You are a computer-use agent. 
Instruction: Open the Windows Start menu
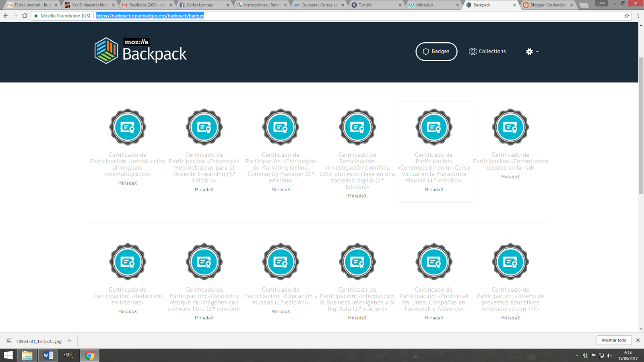tap(8, 355)
